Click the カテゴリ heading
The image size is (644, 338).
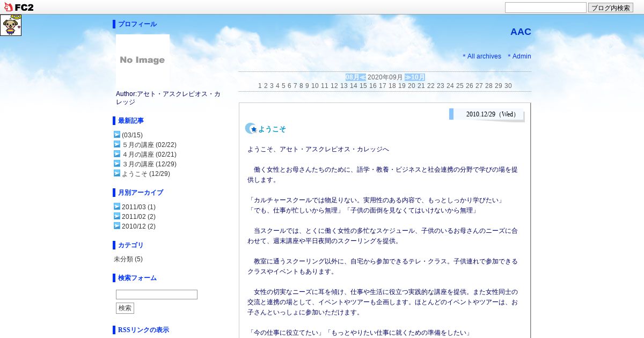click(x=131, y=245)
